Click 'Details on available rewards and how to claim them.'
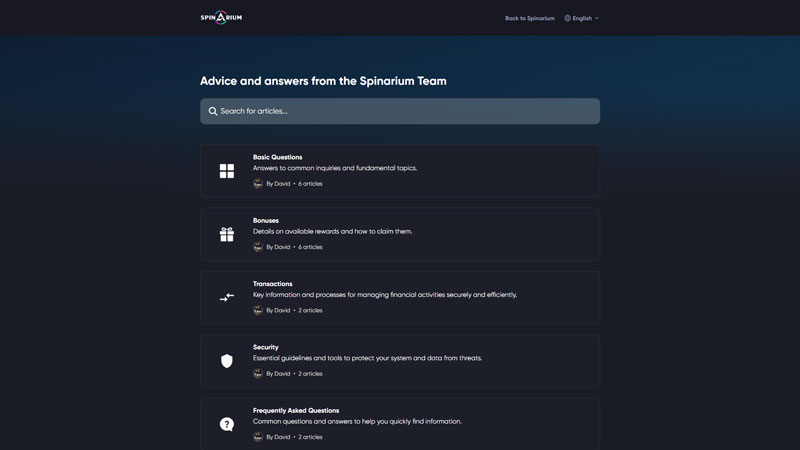The width and height of the screenshot is (800, 450). 333,231
